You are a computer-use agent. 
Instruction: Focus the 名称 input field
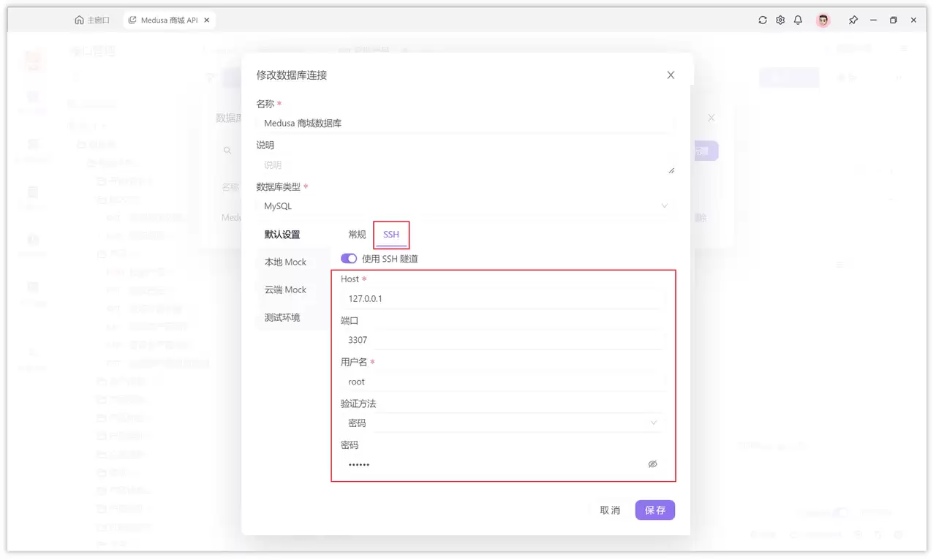pos(465,124)
